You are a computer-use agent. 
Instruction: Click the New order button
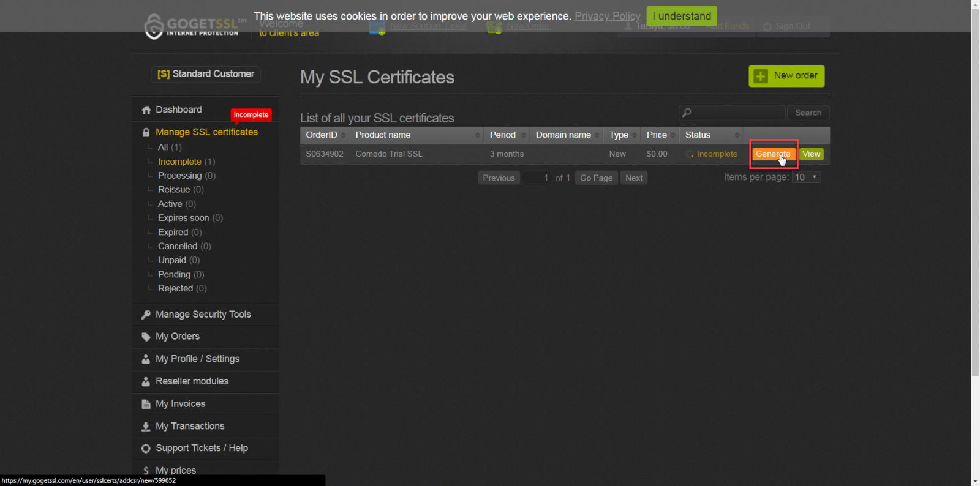(786, 76)
